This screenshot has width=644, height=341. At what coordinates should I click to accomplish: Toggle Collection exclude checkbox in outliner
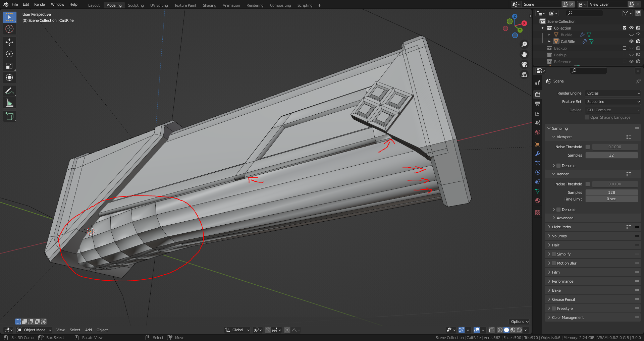625,28
